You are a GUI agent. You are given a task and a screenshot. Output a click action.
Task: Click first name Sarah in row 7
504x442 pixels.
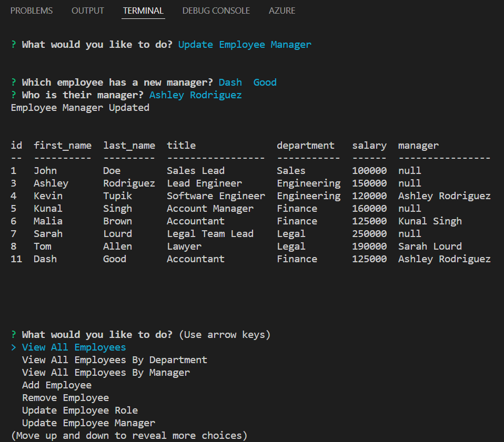pos(48,234)
